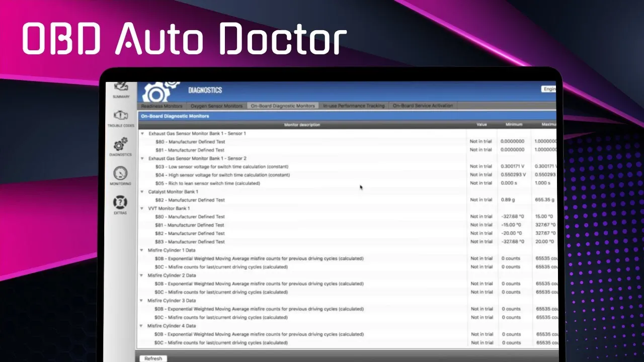Viewport: 644px width, 362px height.
Task: Click the -15.00 ° minimum value
Action: pos(511,225)
